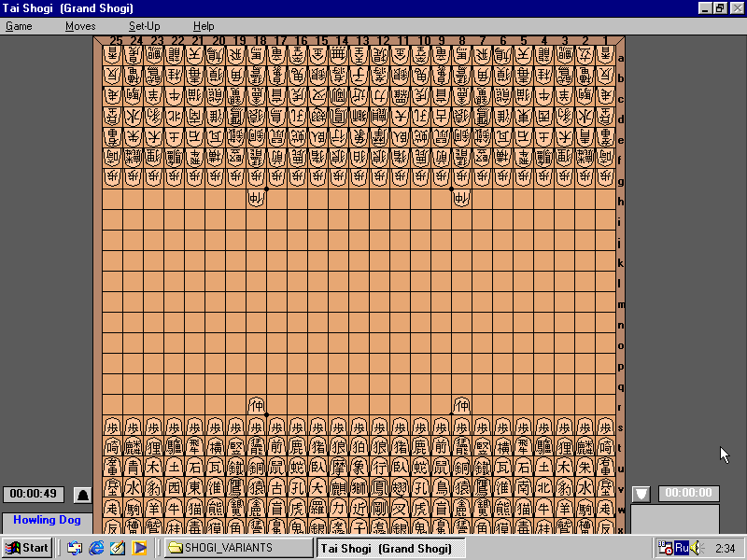Click empty board square at 13m
The image size is (747, 560).
pos(359,302)
